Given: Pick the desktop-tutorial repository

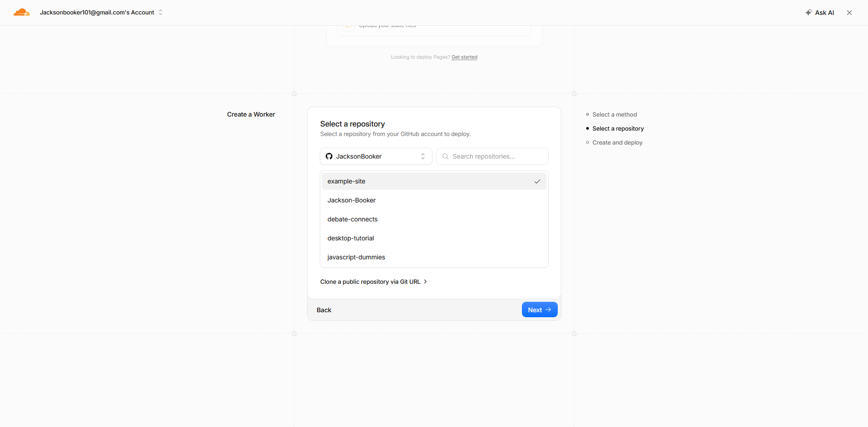Looking at the screenshot, I should [x=434, y=238].
